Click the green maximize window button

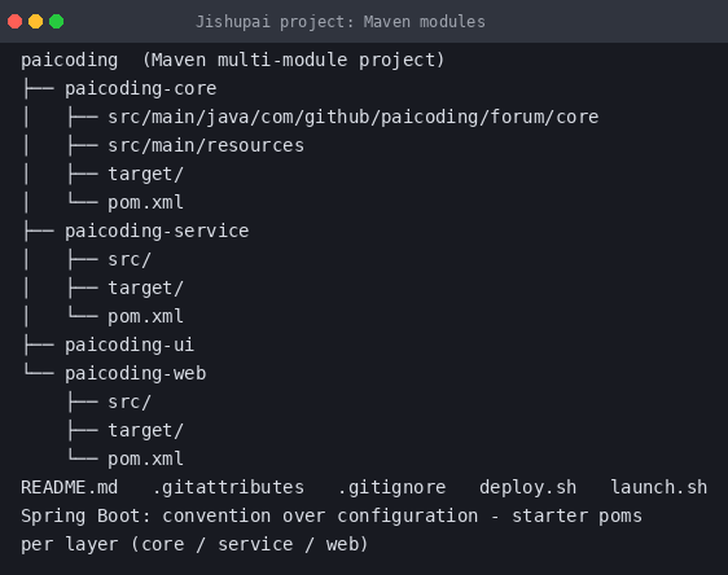tap(56, 21)
